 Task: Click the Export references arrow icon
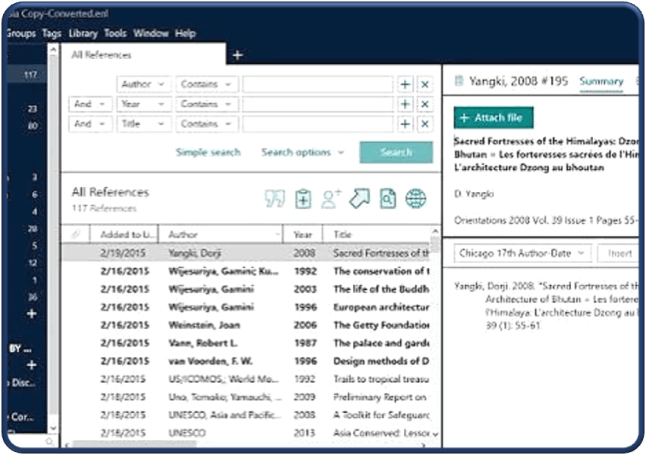pyautogui.click(x=359, y=199)
